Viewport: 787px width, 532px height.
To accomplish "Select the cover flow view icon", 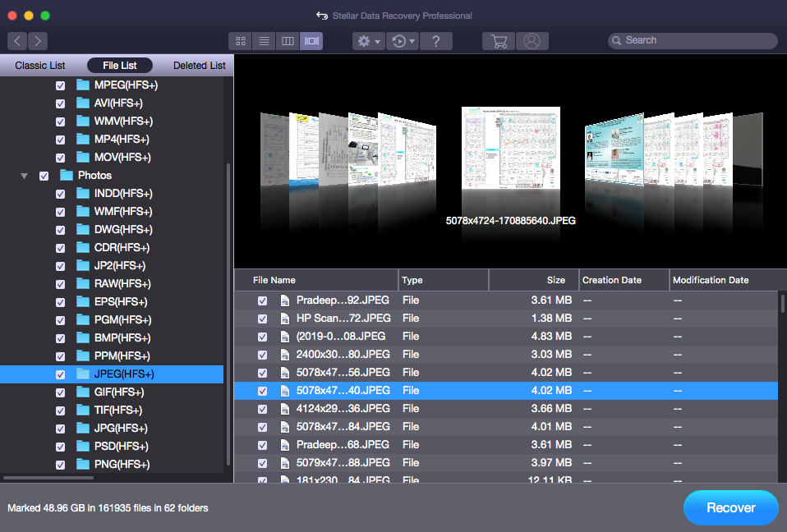I will click(311, 41).
